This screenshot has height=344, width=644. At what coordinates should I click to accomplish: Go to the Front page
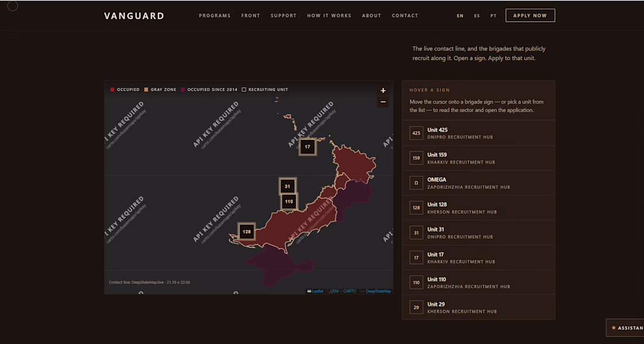tap(251, 16)
